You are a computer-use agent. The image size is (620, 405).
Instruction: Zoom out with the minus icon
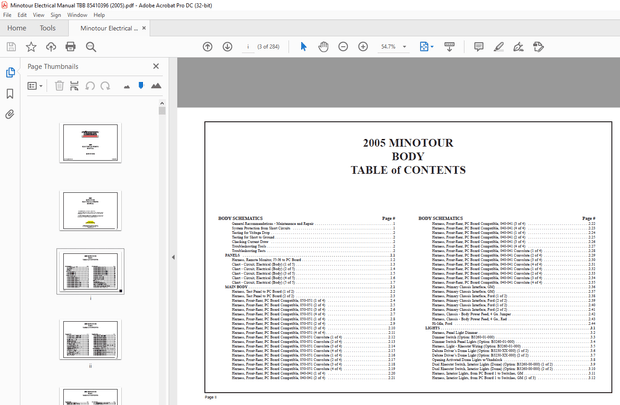(343, 47)
